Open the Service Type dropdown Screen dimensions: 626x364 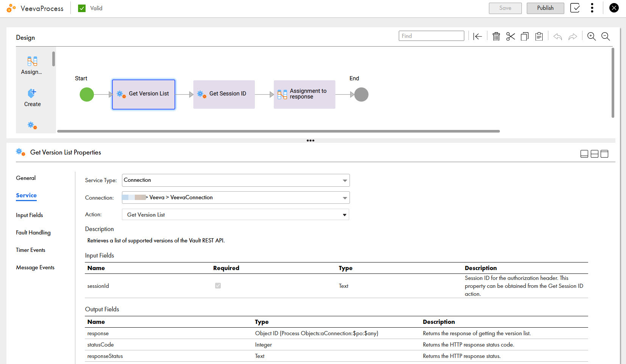(236, 180)
